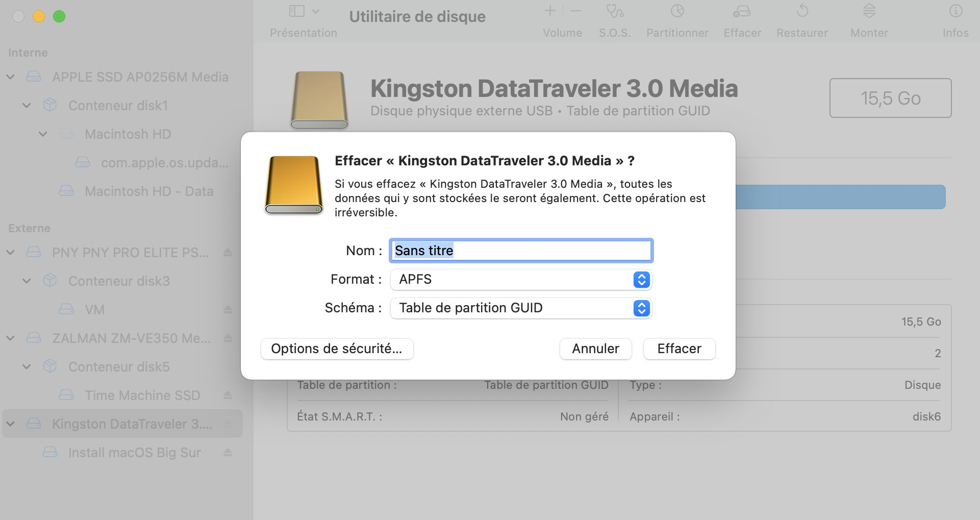Open the Partitionner toolbar tool
980x520 pixels.
coord(677,11)
